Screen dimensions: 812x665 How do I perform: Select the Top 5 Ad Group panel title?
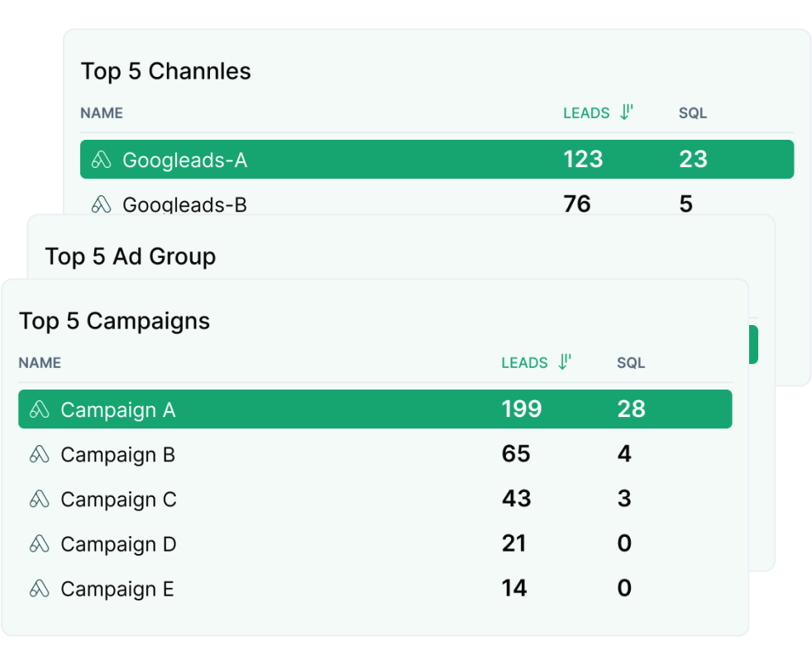[x=131, y=256]
